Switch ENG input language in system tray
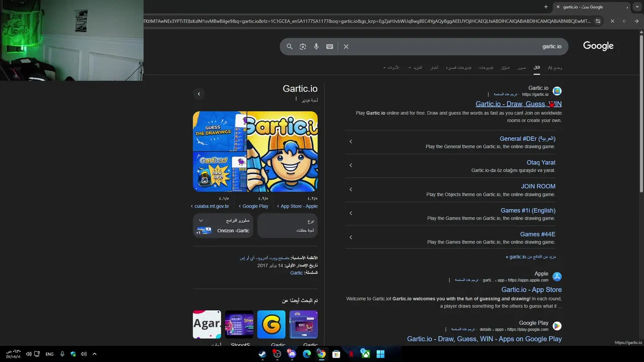The image size is (644, 362). 49,354
